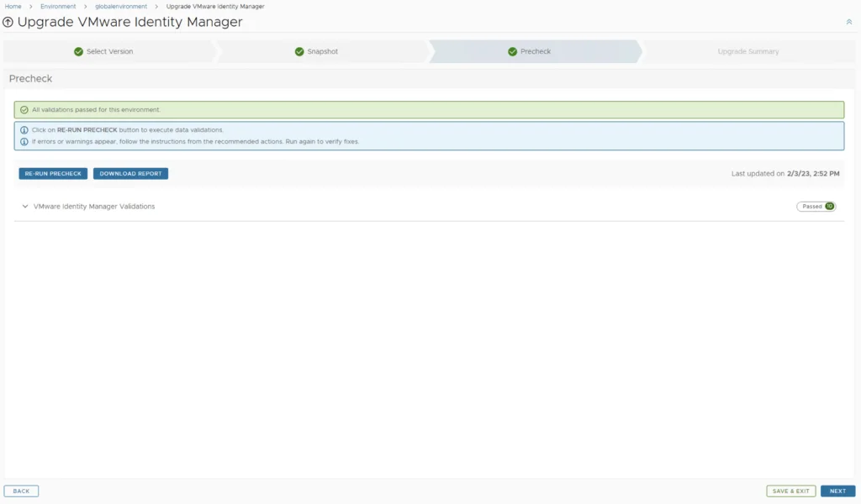Viewport: 861px width, 504px height.
Task: Click green checkmark on Snapshot step
Action: [299, 51]
